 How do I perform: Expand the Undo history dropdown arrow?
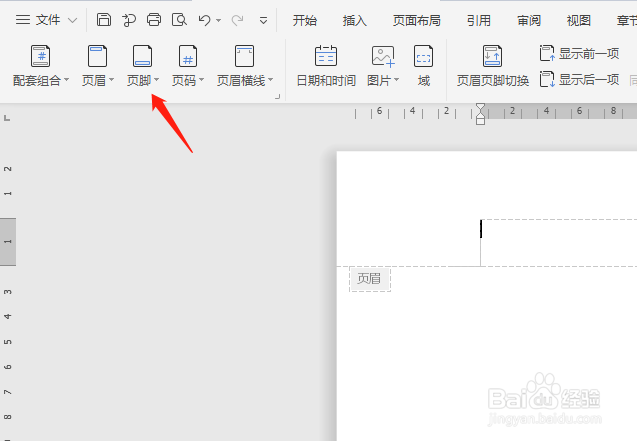pyautogui.click(x=219, y=20)
